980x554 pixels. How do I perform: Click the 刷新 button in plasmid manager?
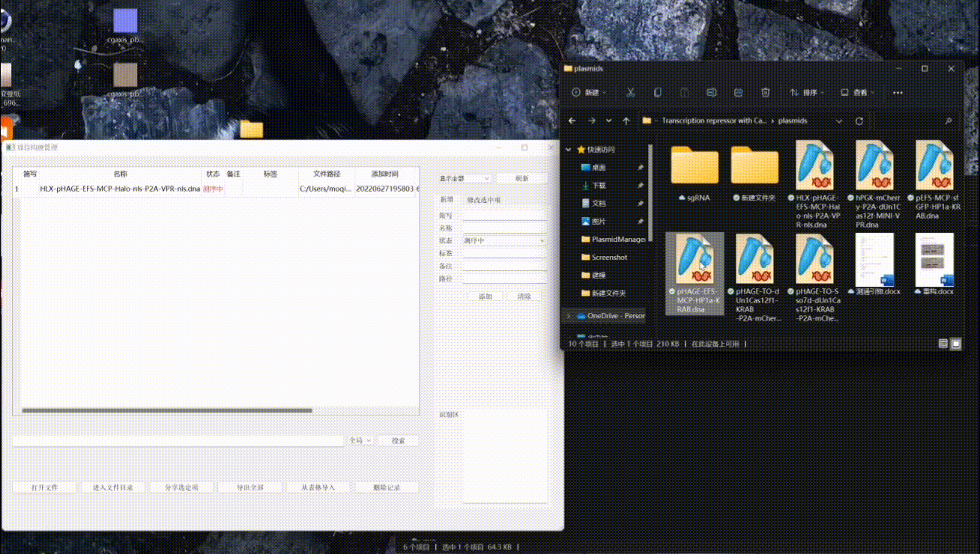coord(522,178)
